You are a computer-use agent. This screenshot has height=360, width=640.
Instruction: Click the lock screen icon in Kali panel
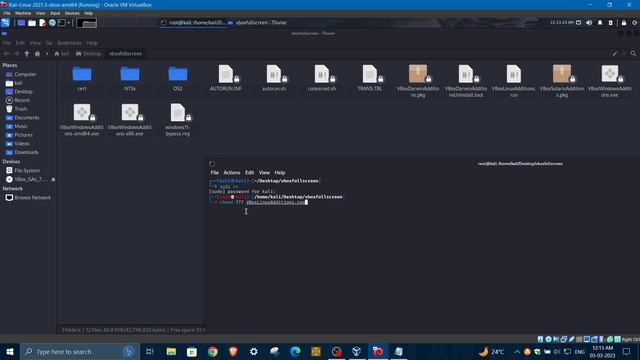tap(624, 23)
